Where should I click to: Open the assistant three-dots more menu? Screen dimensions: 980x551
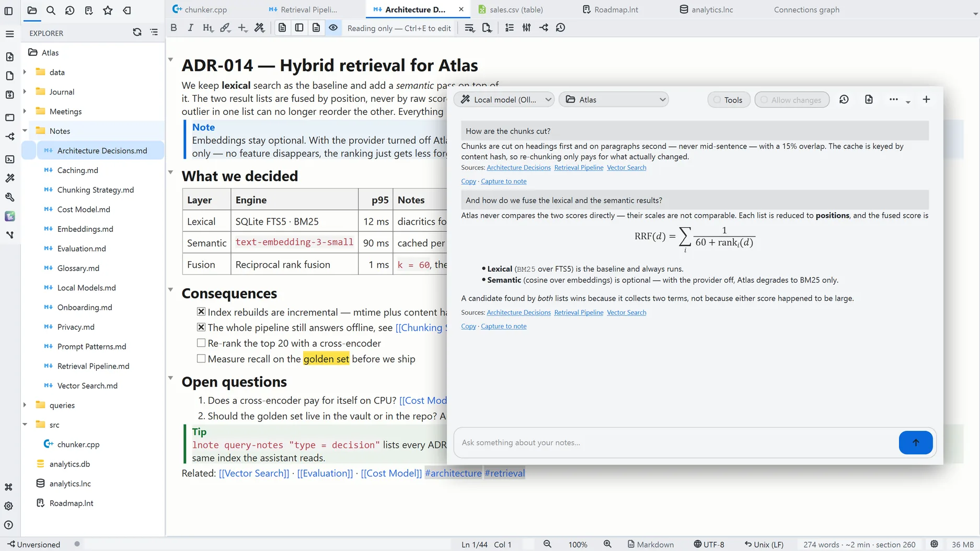click(x=893, y=99)
